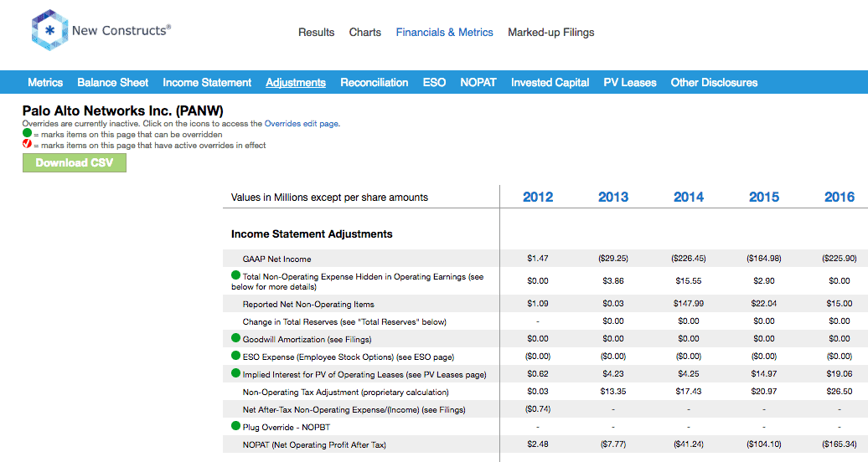
Task: Click the red checkmark active overrides legend icon
Action: [x=27, y=144]
